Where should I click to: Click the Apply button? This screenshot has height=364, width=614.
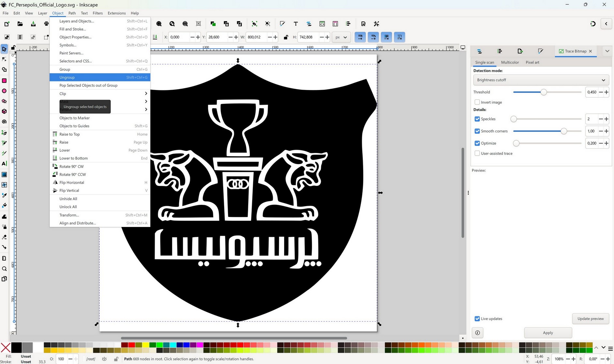point(548,333)
